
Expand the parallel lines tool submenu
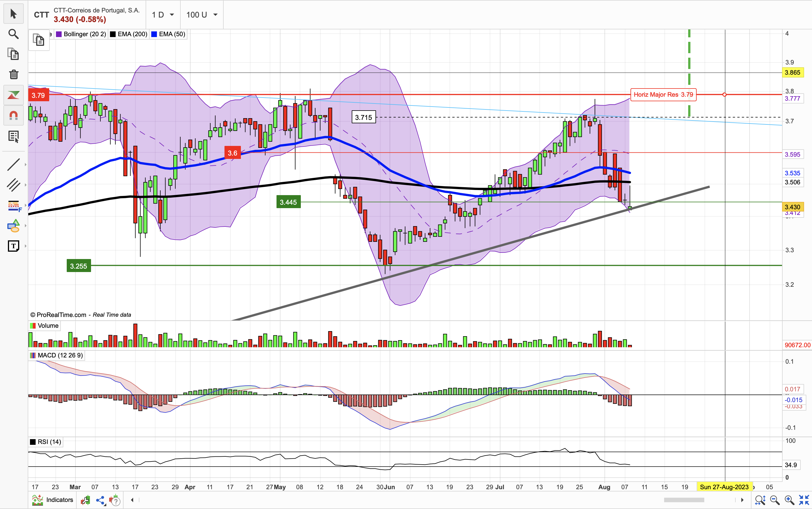click(x=25, y=185)
